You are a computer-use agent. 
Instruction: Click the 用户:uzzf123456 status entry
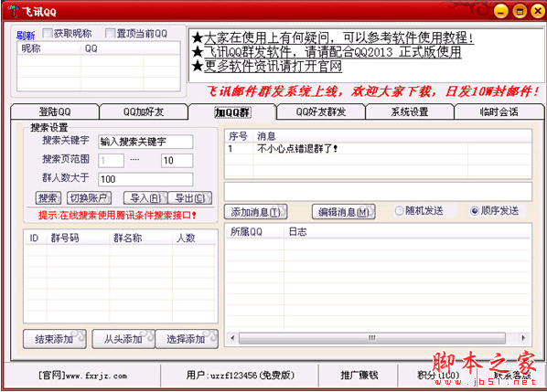pyautogui.click(x=241, y=376)
